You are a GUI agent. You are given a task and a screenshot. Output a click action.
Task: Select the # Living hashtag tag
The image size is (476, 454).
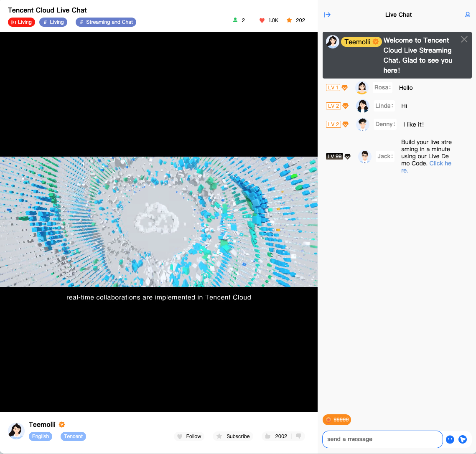(x=53, y=22)
